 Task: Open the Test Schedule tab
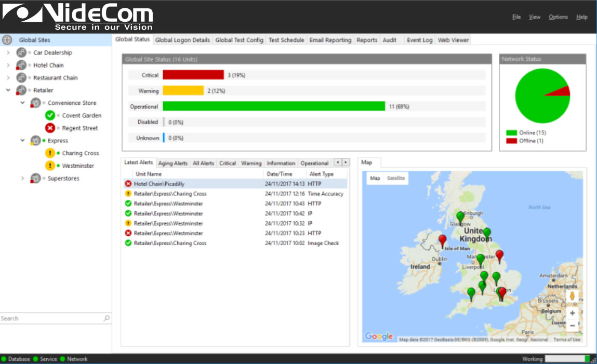286,40
